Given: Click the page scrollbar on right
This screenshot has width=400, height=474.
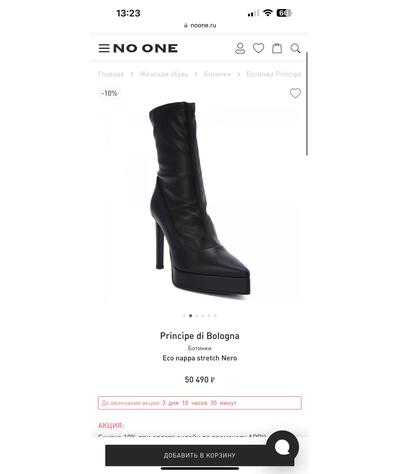Looking at the screenshot, I should tap(307, 104).
